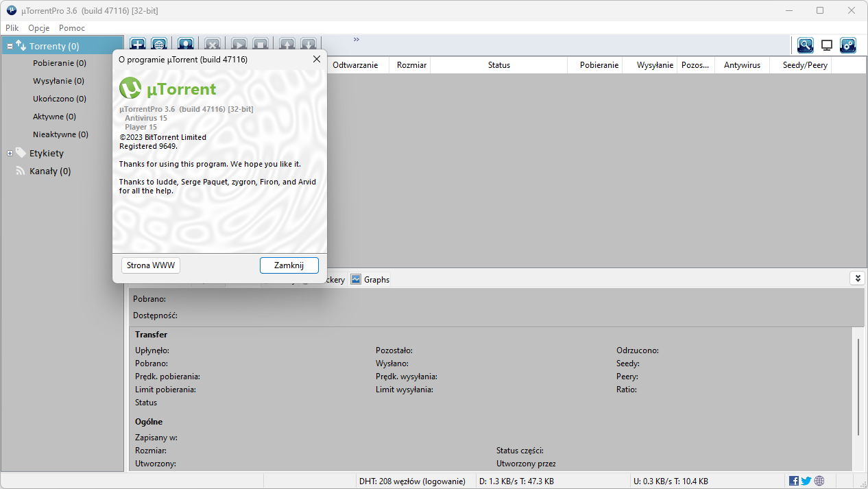Expand the toolbar overflow chevron
Image resolution: width=868 pixels, height=489 pixels.
coord(357,39)
